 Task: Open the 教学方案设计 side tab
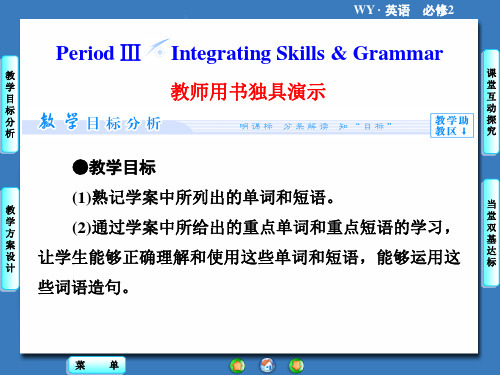10,239
